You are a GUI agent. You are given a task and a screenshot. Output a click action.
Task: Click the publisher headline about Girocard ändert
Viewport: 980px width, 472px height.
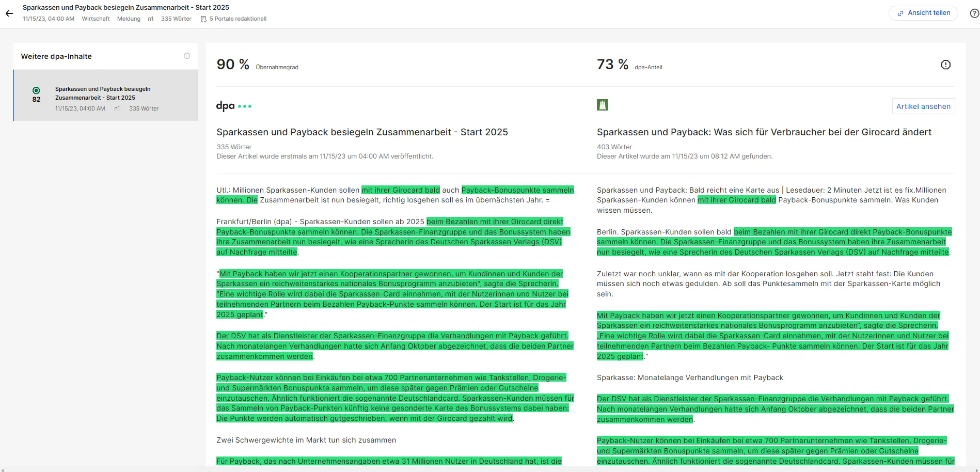[764, 132]
